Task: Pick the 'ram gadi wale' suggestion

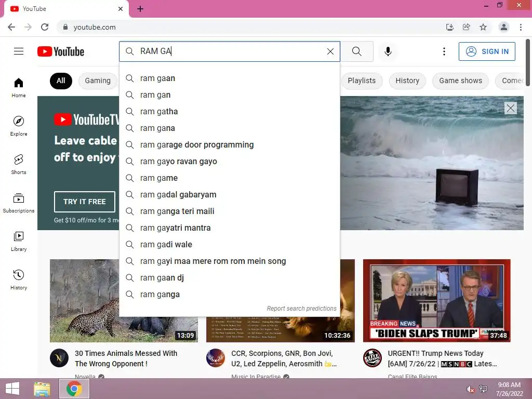Action: point(229,245)
